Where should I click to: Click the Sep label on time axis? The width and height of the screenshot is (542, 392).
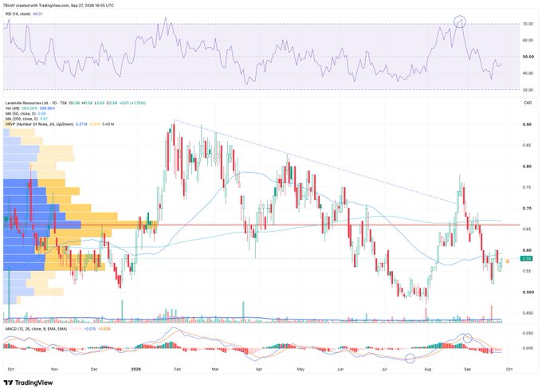[467, 369]
